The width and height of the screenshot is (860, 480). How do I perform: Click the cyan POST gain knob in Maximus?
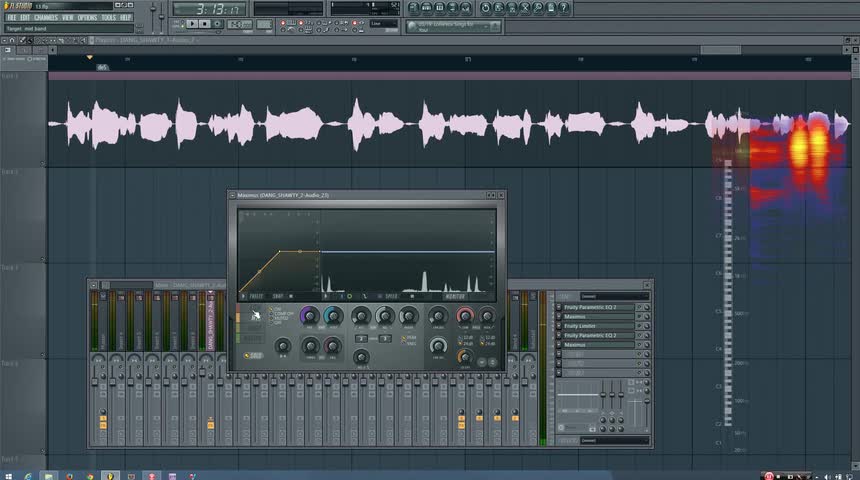(x=333, y=317)
